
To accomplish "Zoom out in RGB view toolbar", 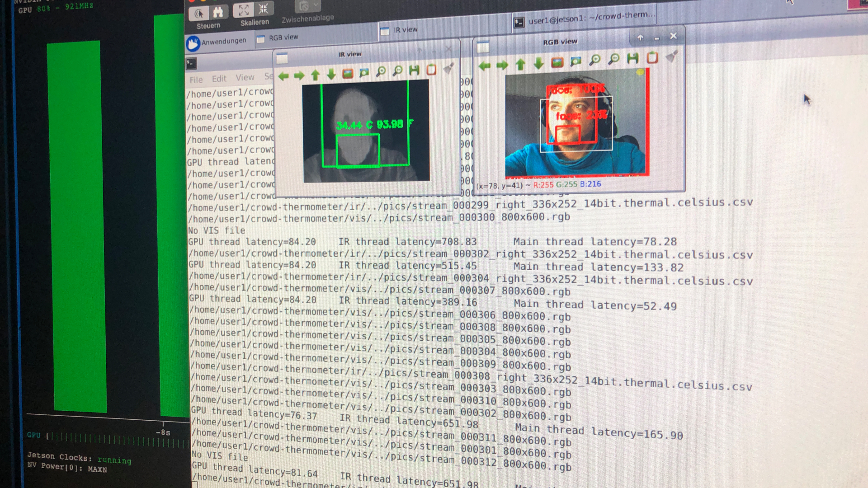I will [x=614, y=59].
